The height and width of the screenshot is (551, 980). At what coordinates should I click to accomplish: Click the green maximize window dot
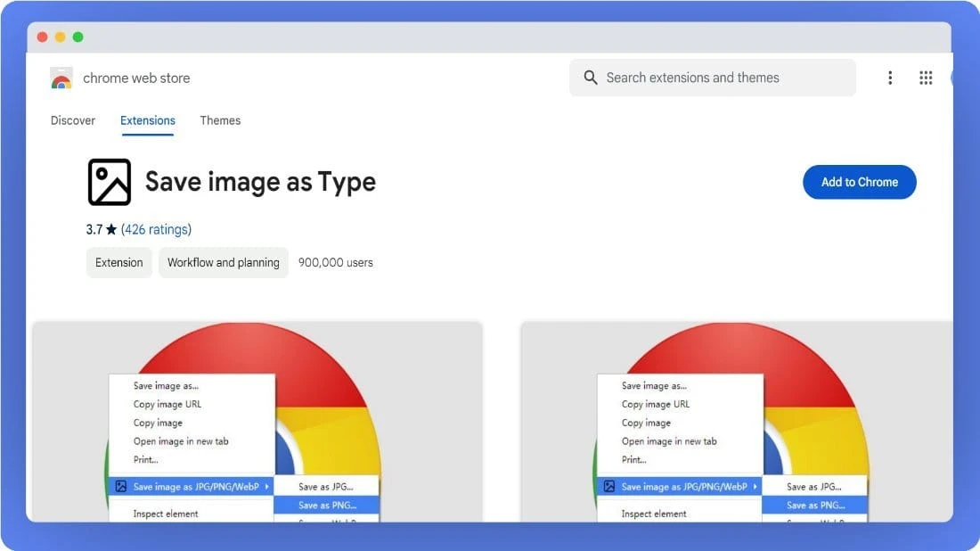coord(78,37)
